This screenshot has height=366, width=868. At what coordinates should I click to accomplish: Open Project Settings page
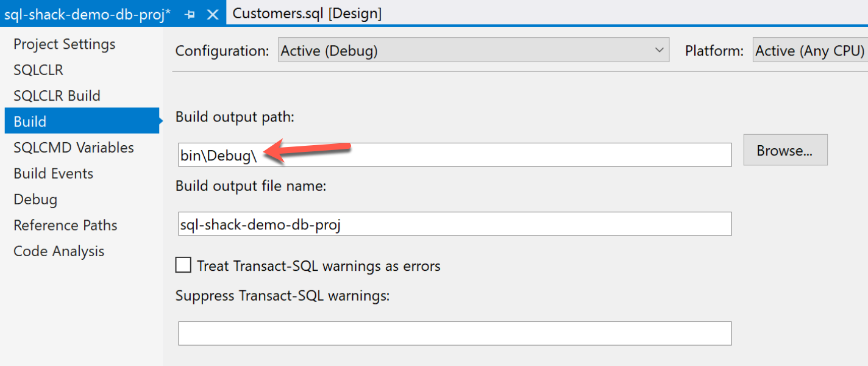[x=64, y=45]
